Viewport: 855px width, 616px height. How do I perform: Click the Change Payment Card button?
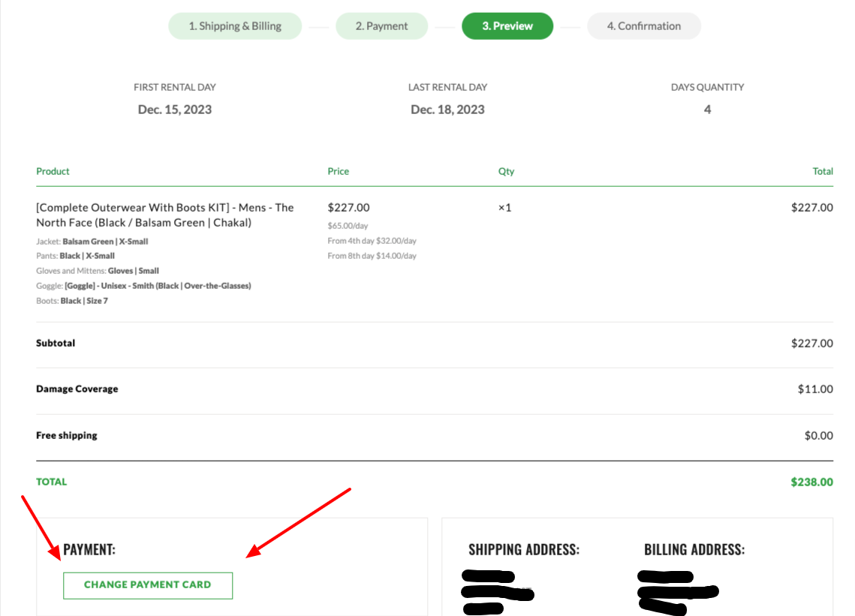coord(148,585)
